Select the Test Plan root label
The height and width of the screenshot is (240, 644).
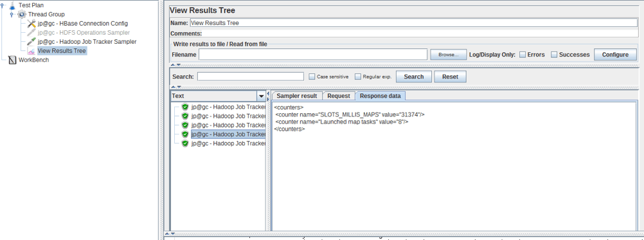pyautogui.click(x=31, y=5)
